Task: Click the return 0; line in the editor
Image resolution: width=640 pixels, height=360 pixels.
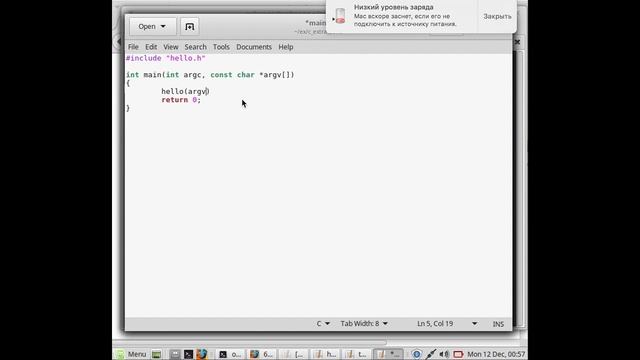Action: coord(181,100)
